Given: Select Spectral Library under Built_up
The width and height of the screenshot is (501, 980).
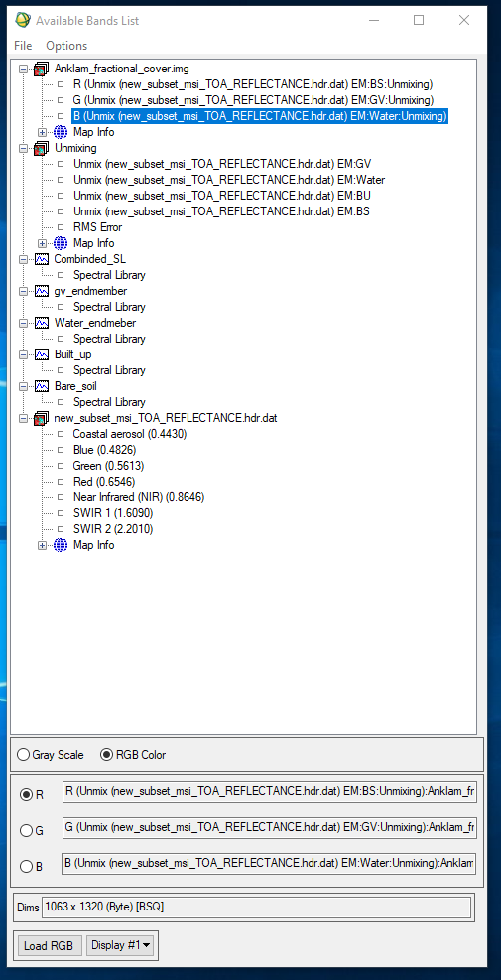Looking at the screenshot, I should pos(109,370).
